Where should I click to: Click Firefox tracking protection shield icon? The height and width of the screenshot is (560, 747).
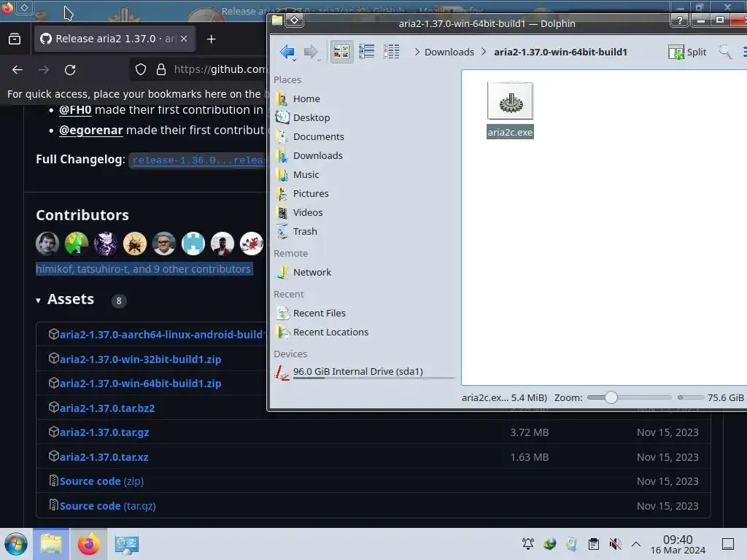pos(141,69)
